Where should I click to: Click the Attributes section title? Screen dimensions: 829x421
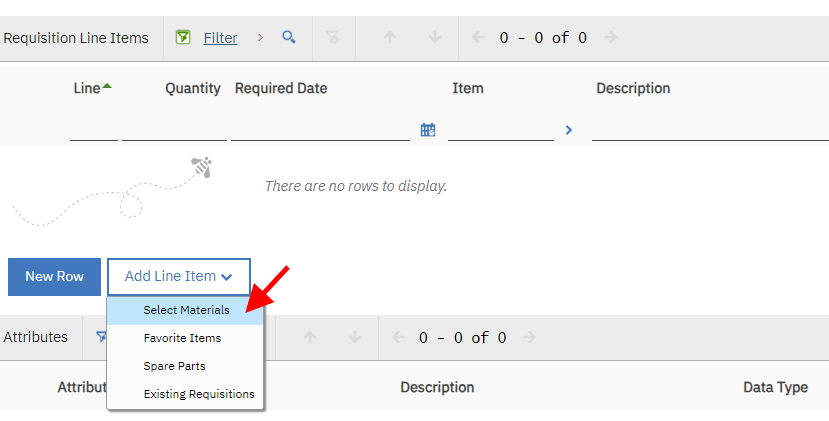[35, 337]
